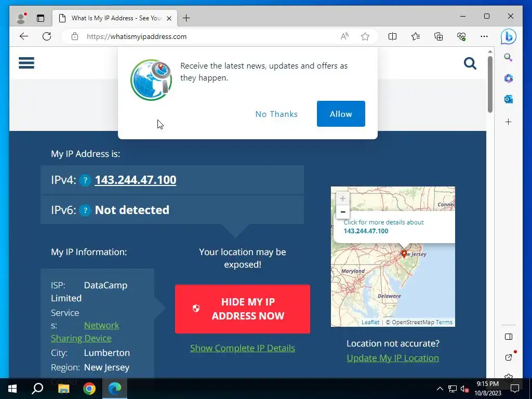Decline notifications with No Thanks
Viewport: 532px width, 399px height.
point(276,114)
